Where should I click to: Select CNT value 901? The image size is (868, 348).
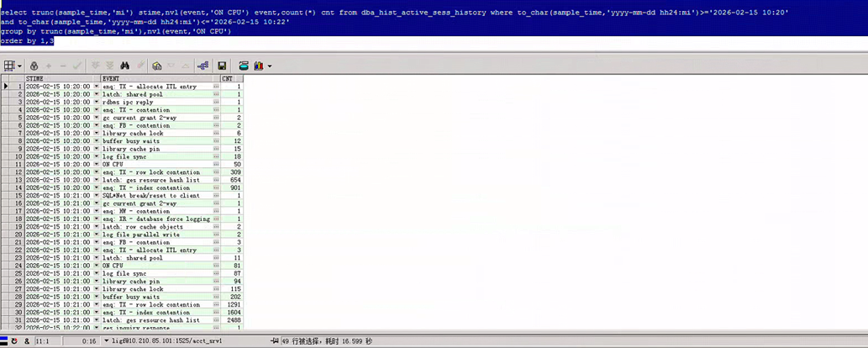coord(232,187)
